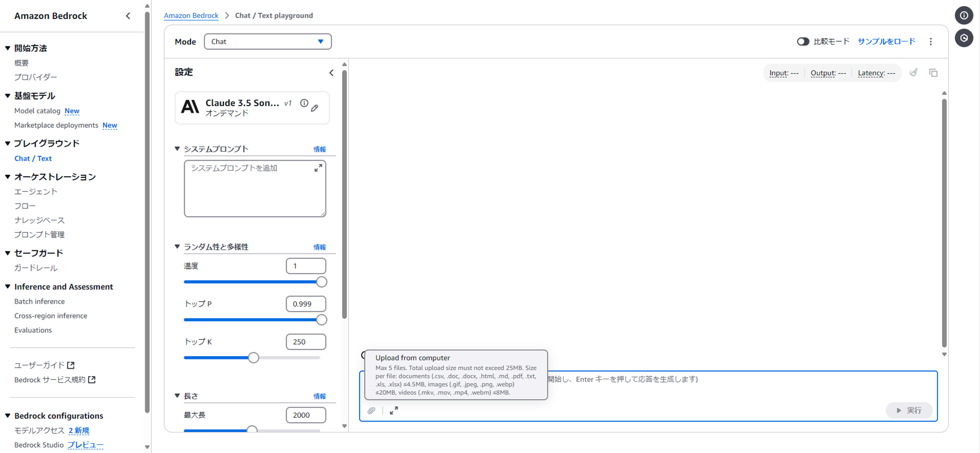Collapse the Inference and Assessment section
Image resolution: width=980 pixels, height=453 pixels.
[x=8, y=286]
